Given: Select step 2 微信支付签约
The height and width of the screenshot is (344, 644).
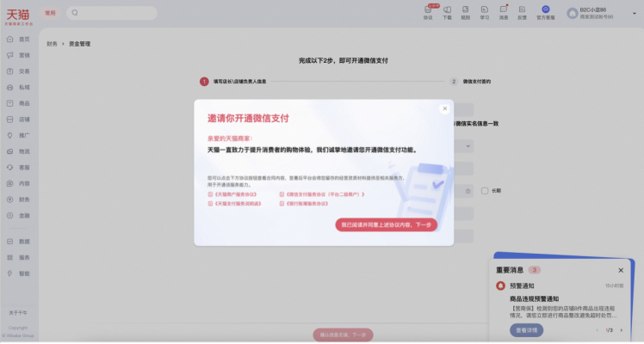Looking at the screenshot, I should coord(470,82).
